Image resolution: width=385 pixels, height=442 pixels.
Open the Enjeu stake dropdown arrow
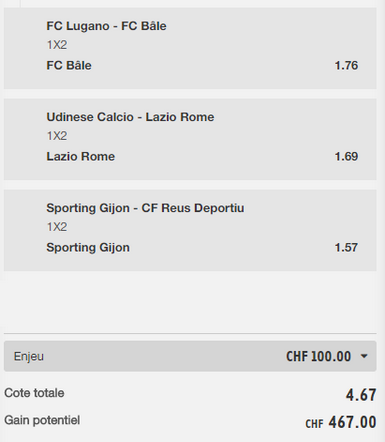pyautogui.click(x=364, y=356)
